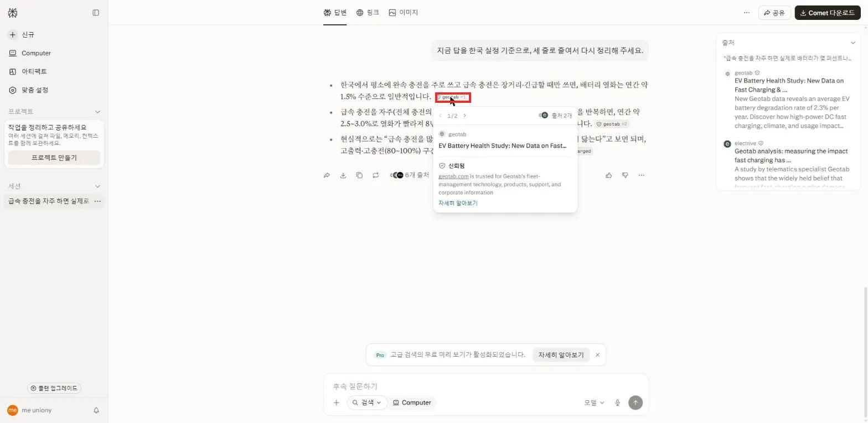Like the answer with thumbs up

[609, 175]
